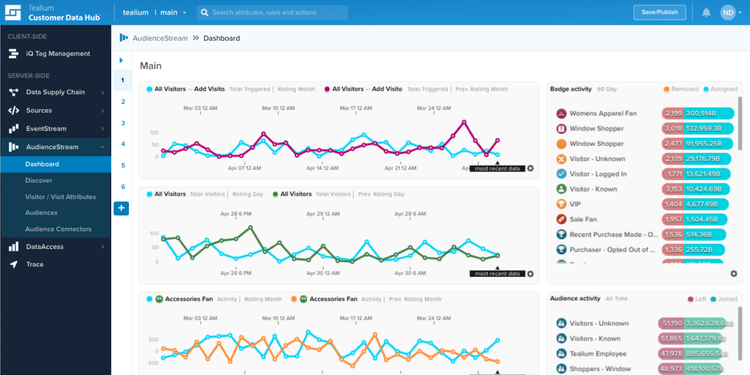This screenshot has height=375, width=750.
Task: Expand the Data Supply Chain chevron
Action: pyautogui.click(x=102, y=93)
